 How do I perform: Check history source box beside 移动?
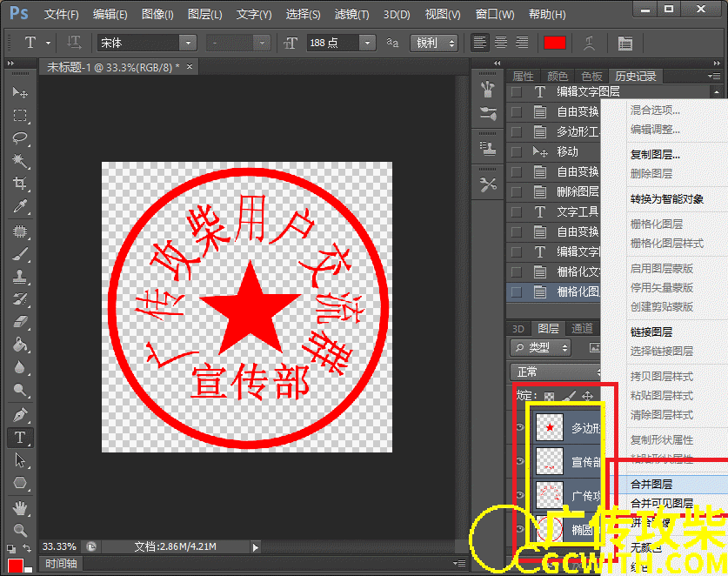click(517, 152)
